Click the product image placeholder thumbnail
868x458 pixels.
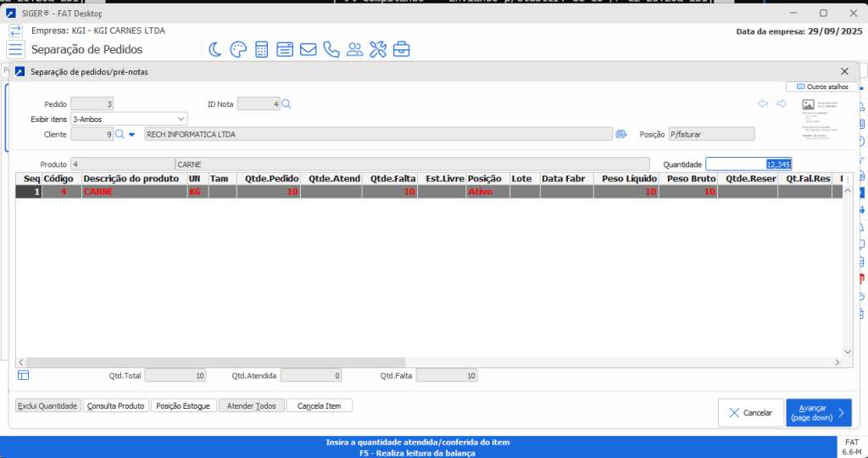click(x=821, y=119)
